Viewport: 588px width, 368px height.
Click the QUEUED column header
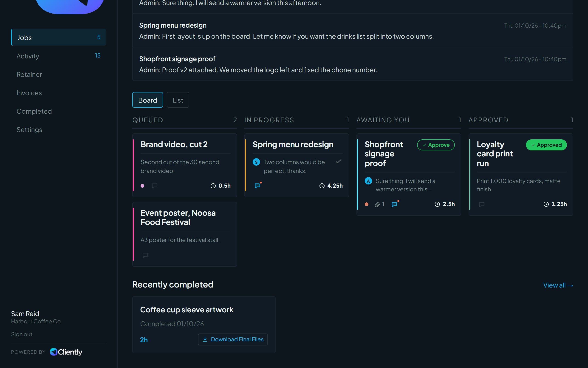(x=148, y=120)
